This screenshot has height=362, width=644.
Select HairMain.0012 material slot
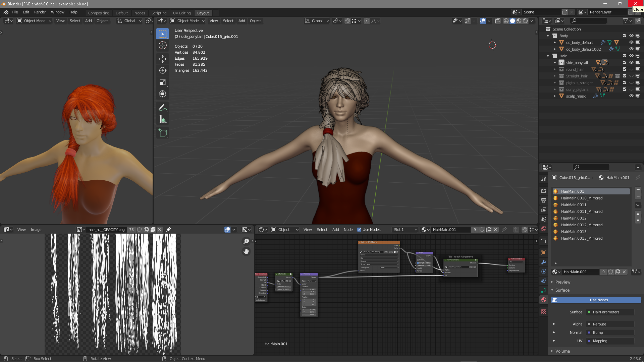(591, 218)
